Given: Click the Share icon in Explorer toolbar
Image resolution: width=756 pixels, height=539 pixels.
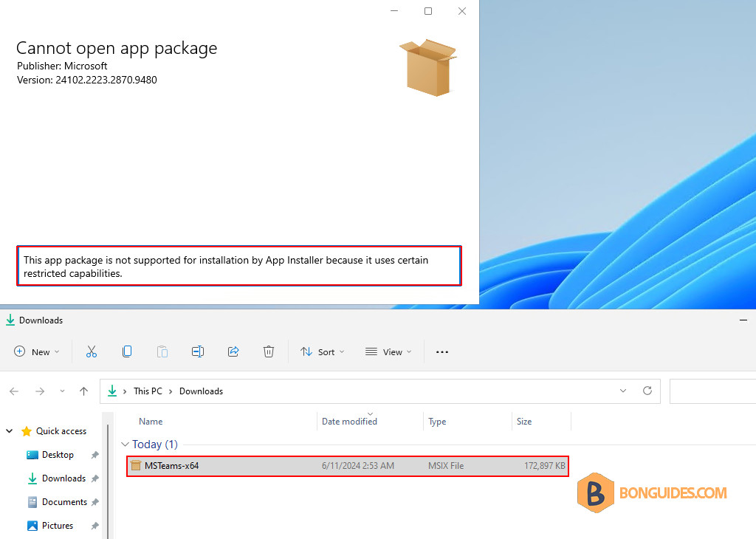Looking at the screenshot, I should point(233,351).
